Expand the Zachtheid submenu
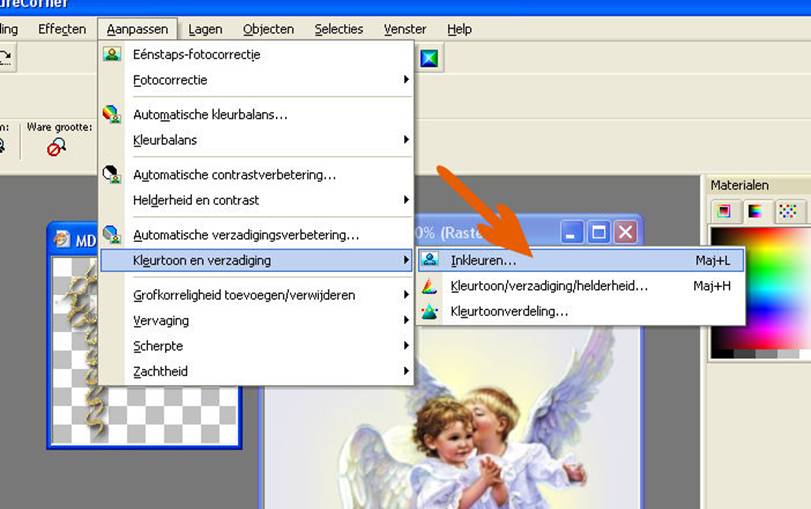Viewport: 811px width, 509px height. coord(257,371)
